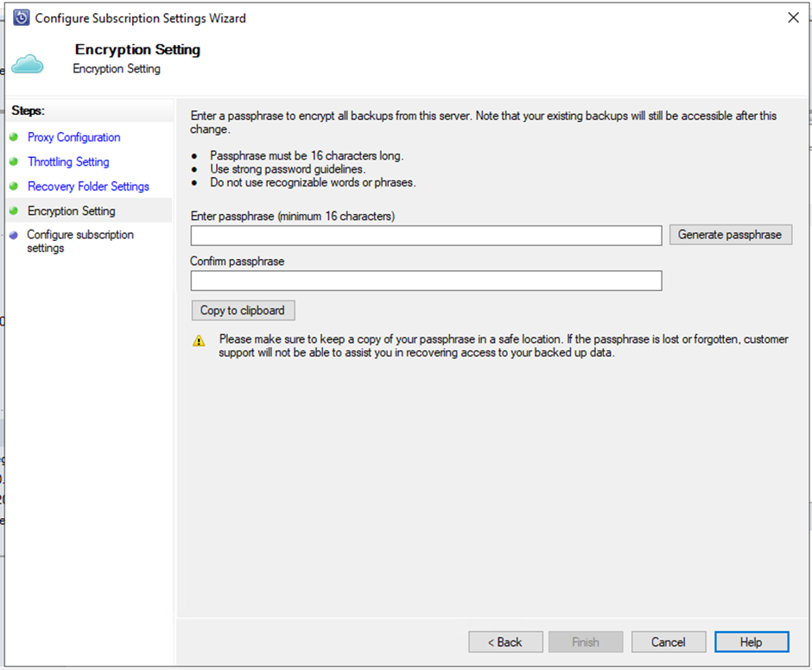Click the Finish button

coord(586,642)
